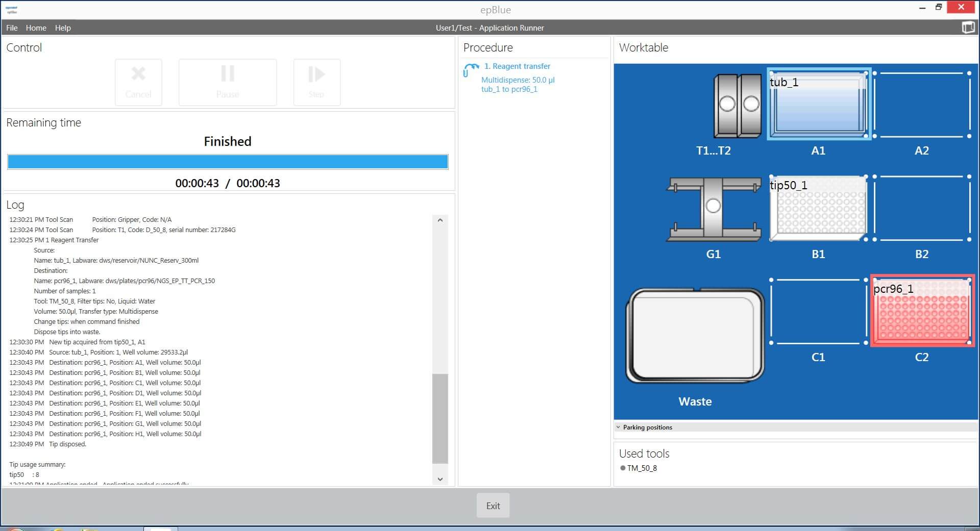Image resolution: width=980 pixels, height=531 pixels.
Task: Select the tub_1 reservoir on position A1
Action: pyautogui.click(x=818, y=105)
